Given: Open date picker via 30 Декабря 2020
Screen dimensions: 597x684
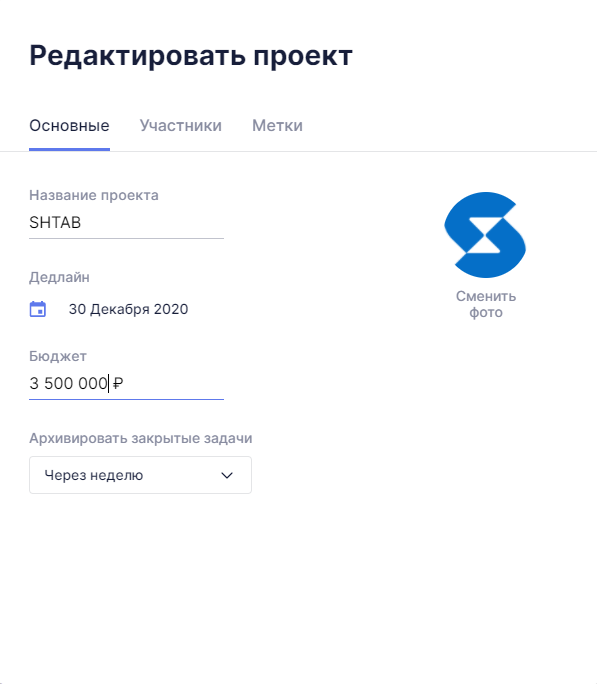Looking at the screenshot, I should (128, 309).
